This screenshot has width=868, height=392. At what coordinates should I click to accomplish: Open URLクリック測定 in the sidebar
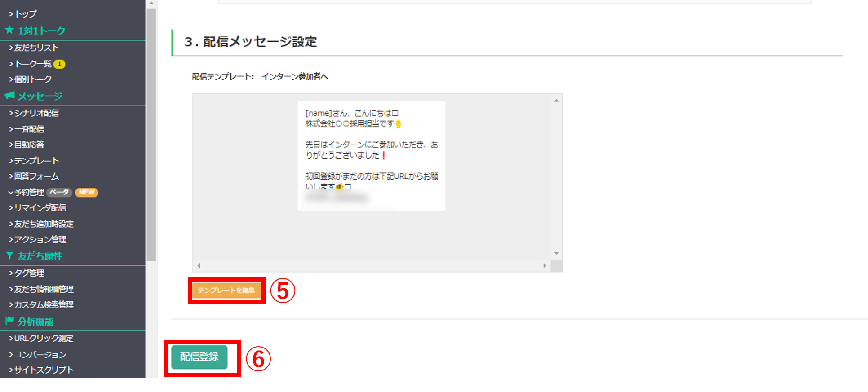coord(41,339)
